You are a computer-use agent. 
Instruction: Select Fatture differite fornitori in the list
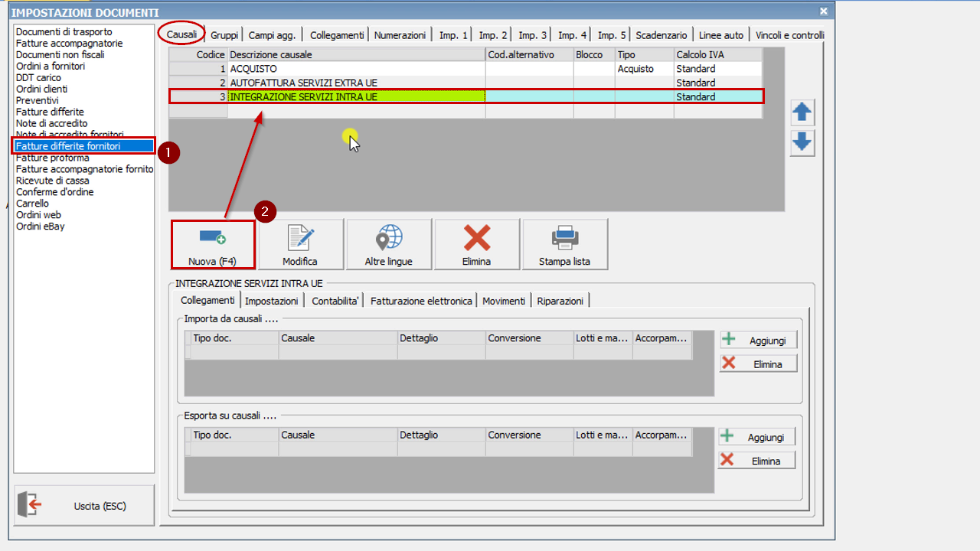[x=84, y=146]
